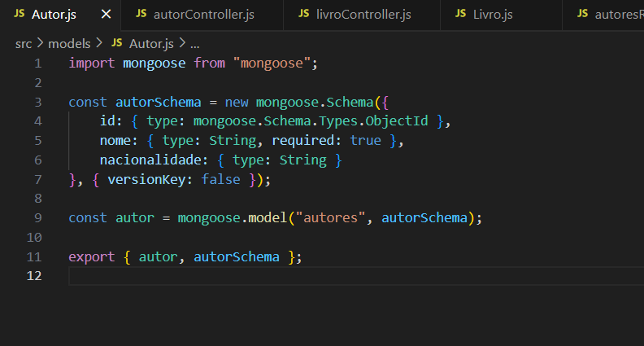
Task: Expand the models breadcrumb segment
Action: tap(69, 42)
